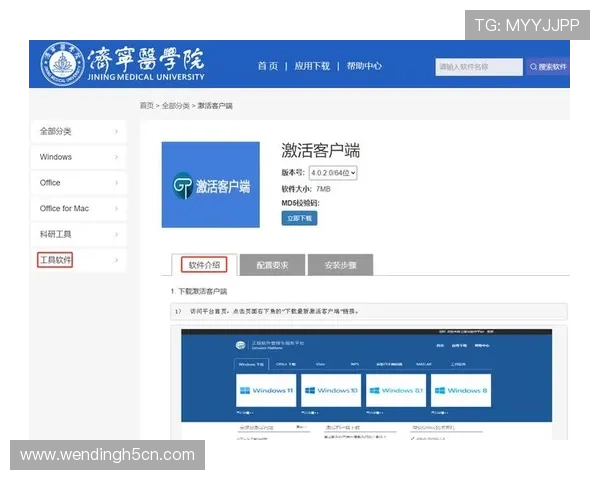The height and width of the screenshot is (480, 600).
Task: Click the MD5校验码 label
Action: [x=300, y=203]
